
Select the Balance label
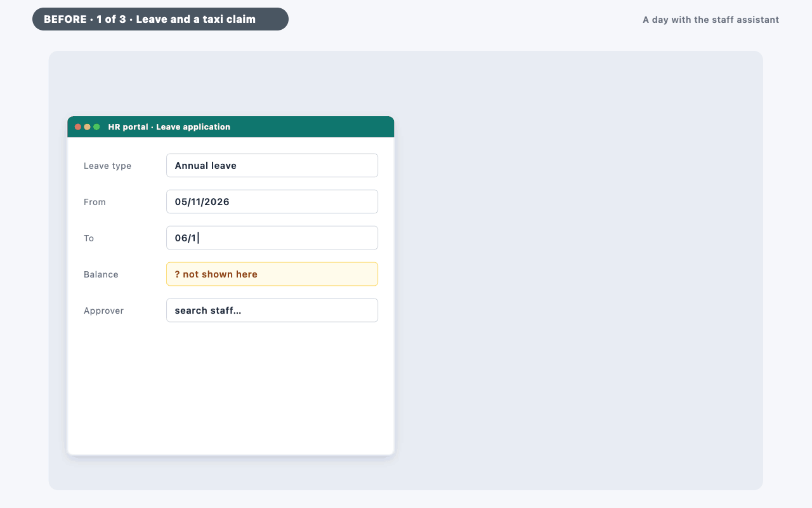point(101,274)
